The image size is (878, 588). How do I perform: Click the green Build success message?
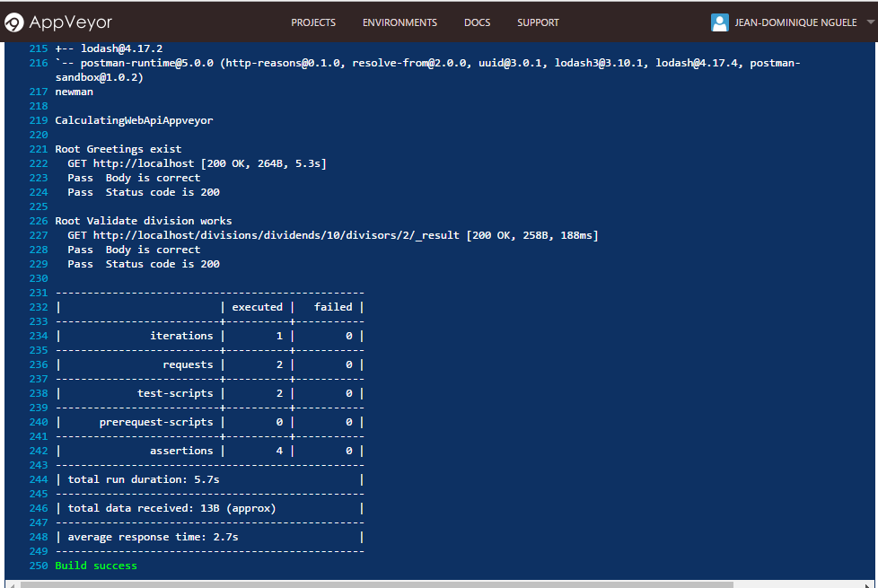tap(96, 566)
